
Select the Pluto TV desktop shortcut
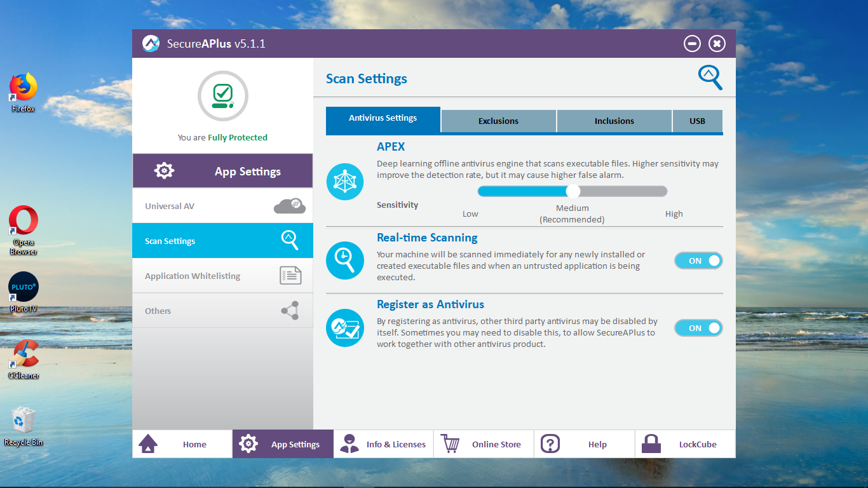point(24,292)
